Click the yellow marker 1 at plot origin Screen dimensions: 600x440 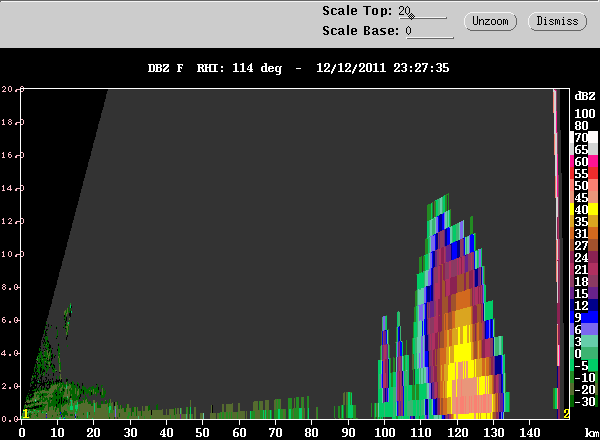click(x=25, y=414)
